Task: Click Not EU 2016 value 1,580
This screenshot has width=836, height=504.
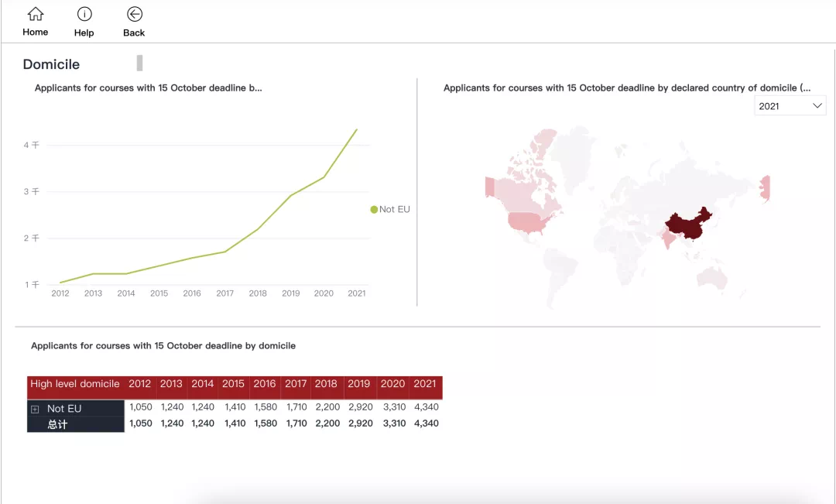Action: tap(266, 407)
